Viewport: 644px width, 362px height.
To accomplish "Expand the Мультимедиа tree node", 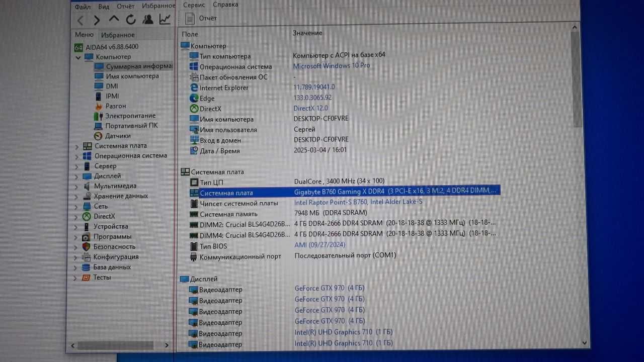I will (x=76, y=187).
